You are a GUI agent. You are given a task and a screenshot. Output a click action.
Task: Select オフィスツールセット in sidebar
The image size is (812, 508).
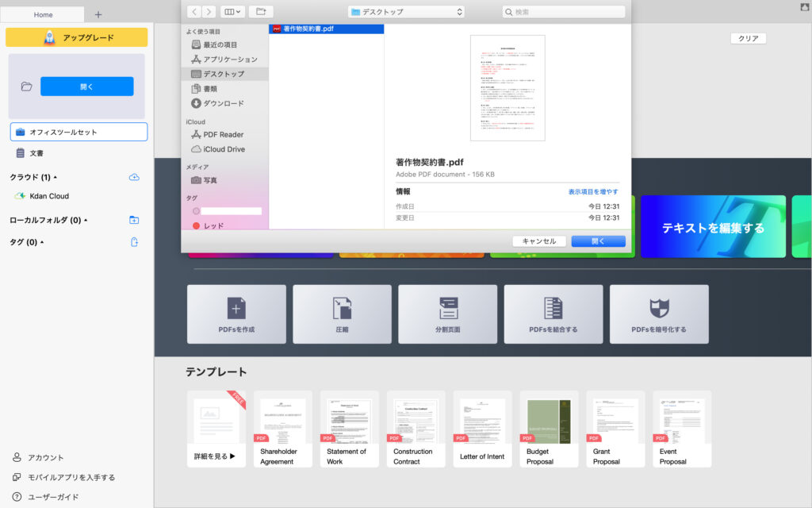tap(79, 132)
